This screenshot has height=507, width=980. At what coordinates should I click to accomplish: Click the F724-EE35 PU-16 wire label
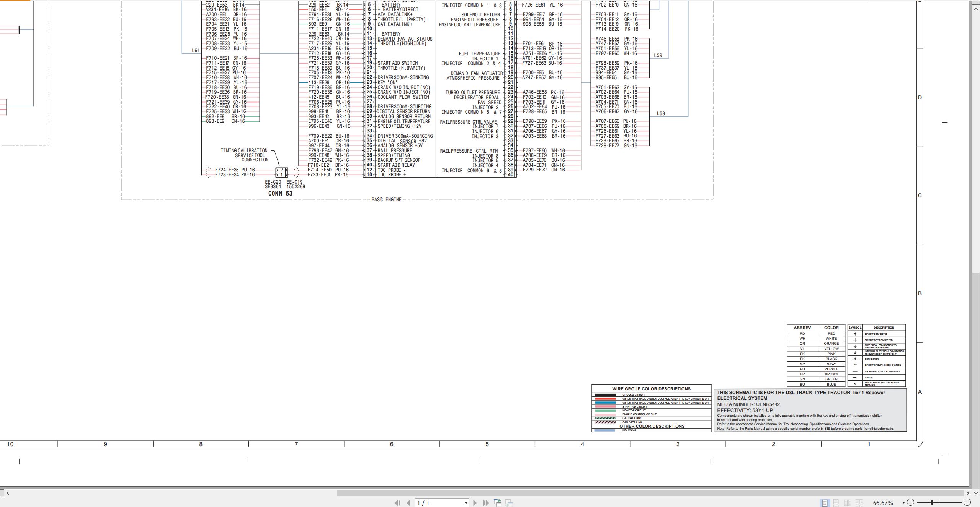tap(235, 170)
